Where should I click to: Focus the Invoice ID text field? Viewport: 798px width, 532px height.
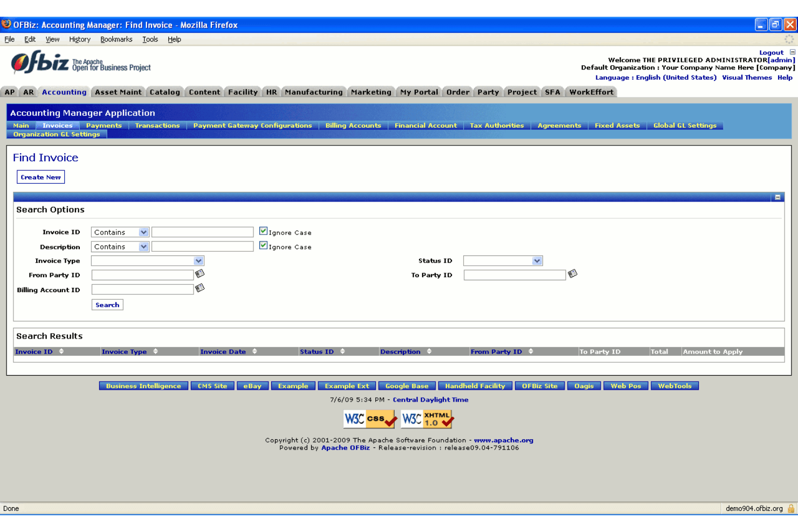point(202,232)
